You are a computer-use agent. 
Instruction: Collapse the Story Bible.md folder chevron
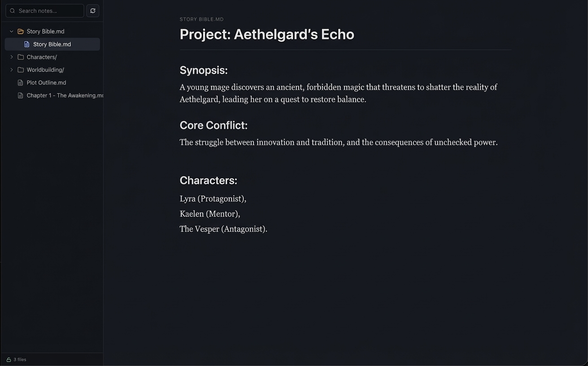pyautogui.click(x=12, y=31)
